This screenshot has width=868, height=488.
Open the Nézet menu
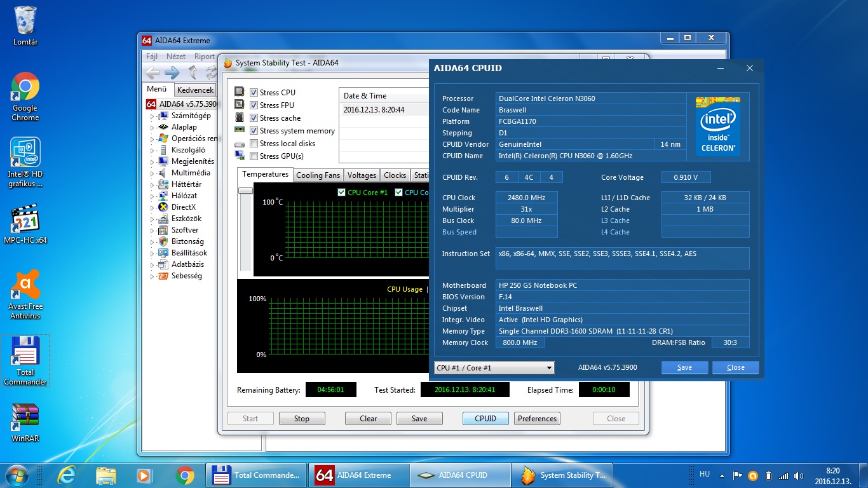(176, 57)
